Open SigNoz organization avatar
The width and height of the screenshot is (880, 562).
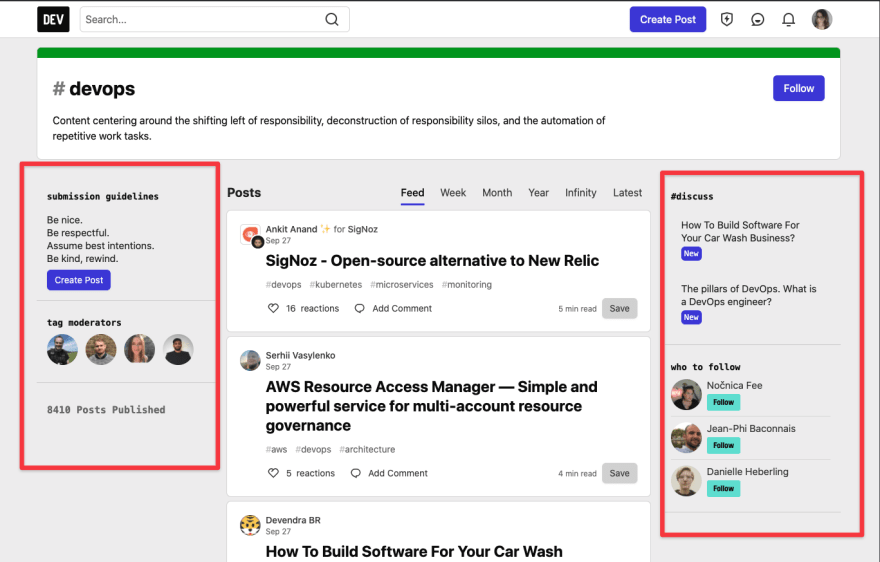[x=250, y=234]
